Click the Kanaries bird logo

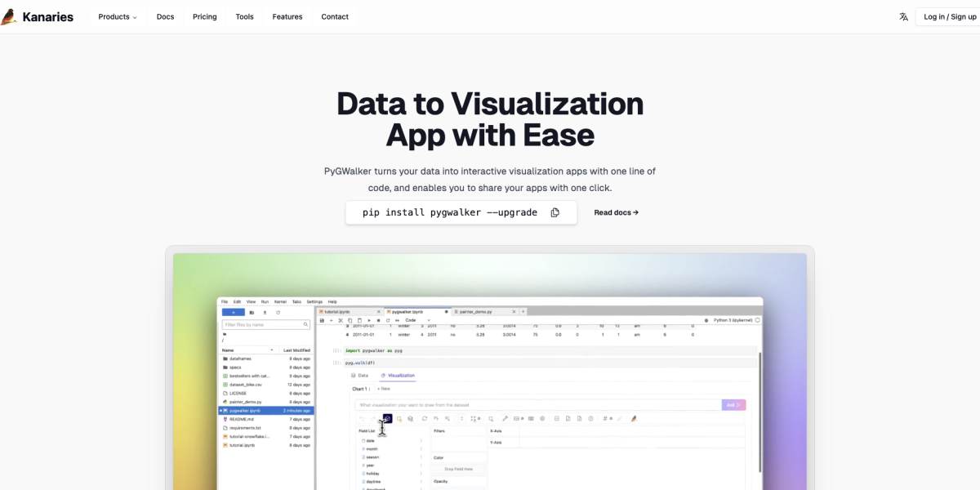coord(9,16)
